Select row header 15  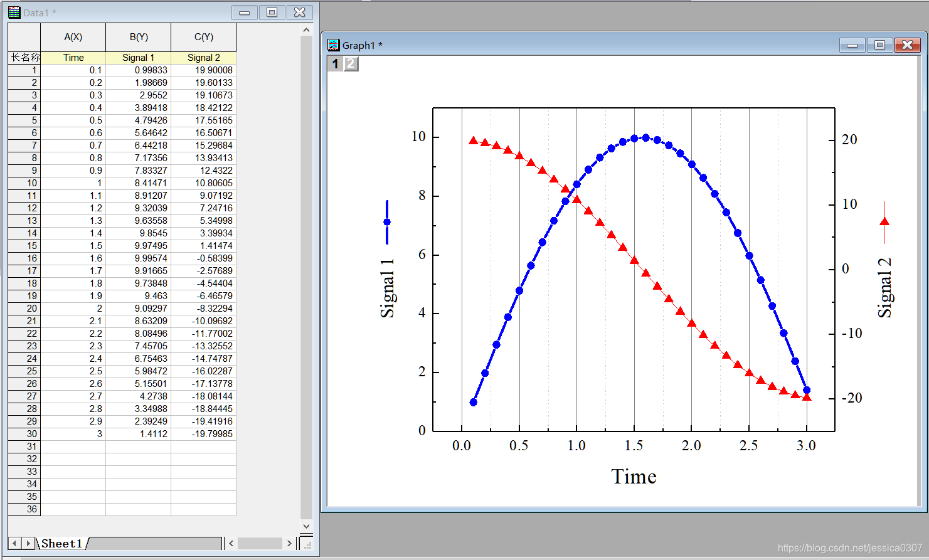coord(24,246)
